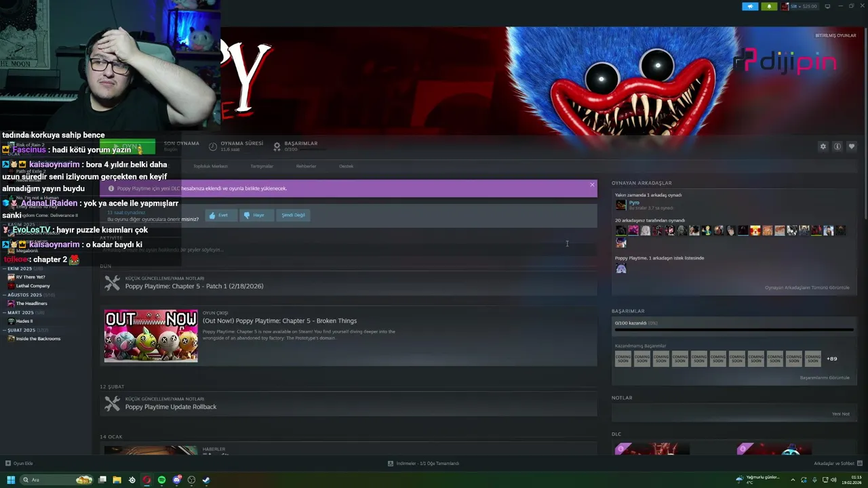Open Opera GX from the taskbar
Screen dimensions: 868x488
(146, 480)
